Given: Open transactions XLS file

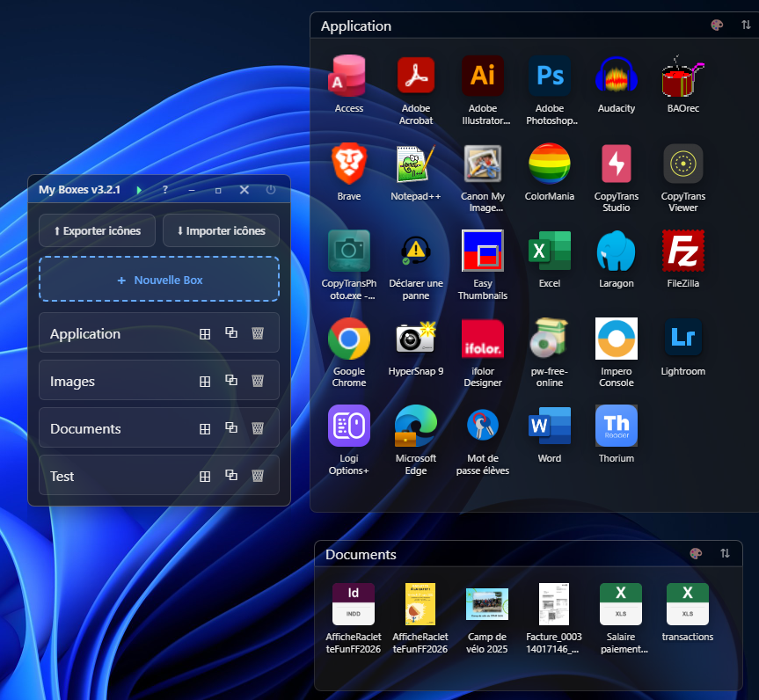Looking at the screenshot, I should coord(688,603).
